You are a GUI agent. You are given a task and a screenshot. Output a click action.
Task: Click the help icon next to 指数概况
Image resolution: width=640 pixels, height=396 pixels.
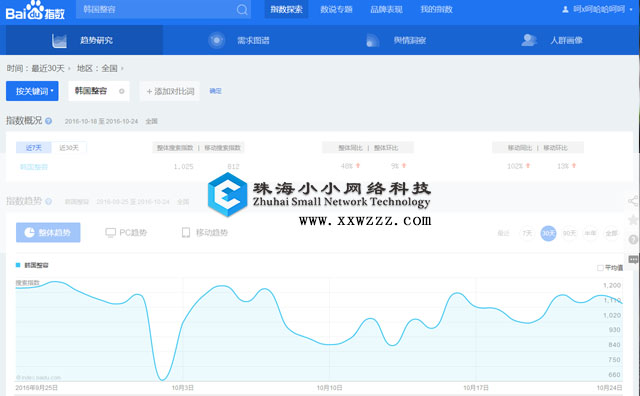click(49, 121)
